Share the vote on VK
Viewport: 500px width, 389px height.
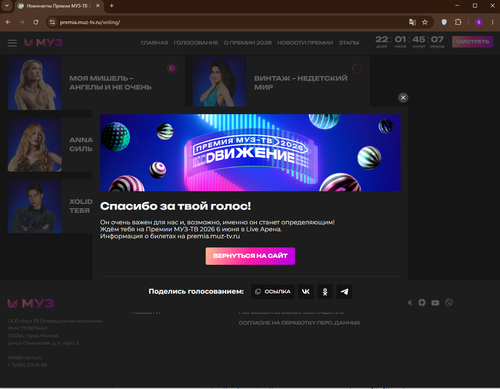coord(305,292)
